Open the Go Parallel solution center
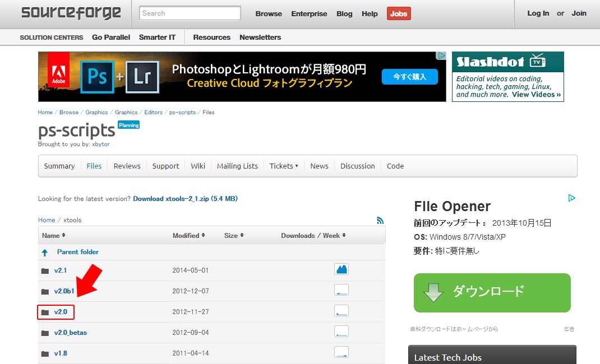 [111, 38]
